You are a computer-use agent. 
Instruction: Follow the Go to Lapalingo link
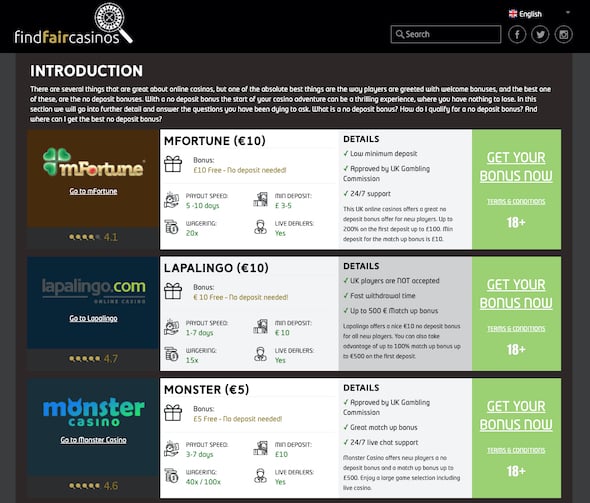pos(93,318)
